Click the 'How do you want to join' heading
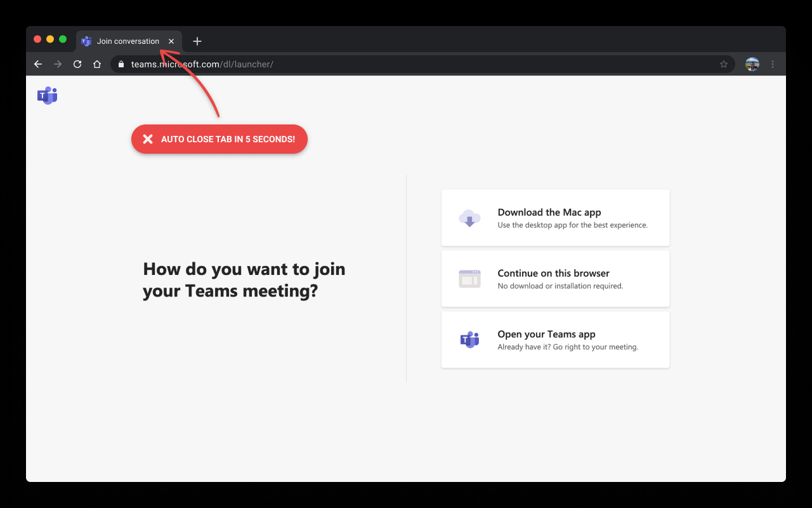812x508 pixels. (244, 280)
